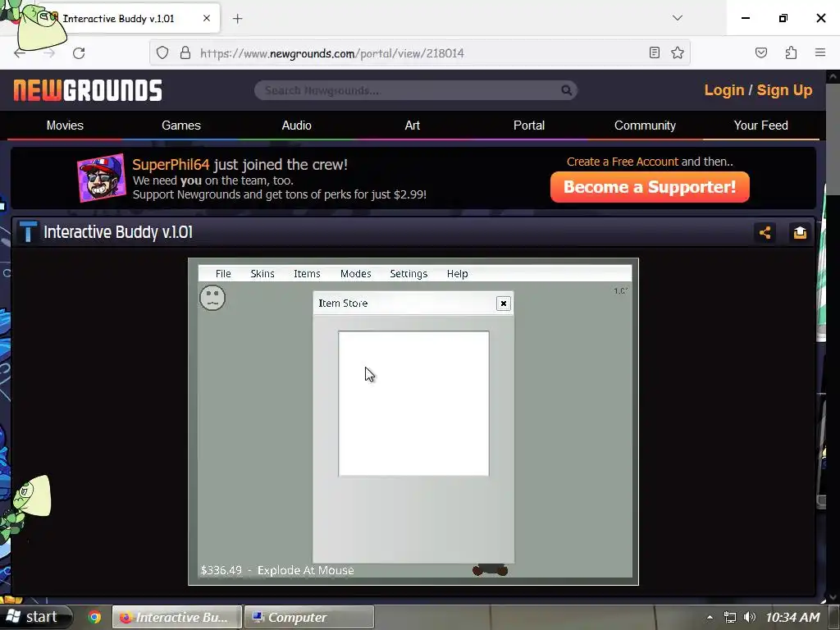Viewport: 840px width, 630px height.
Task: Click the orange icon next to share
Action: pyautogui.click(x=800, y=232)
